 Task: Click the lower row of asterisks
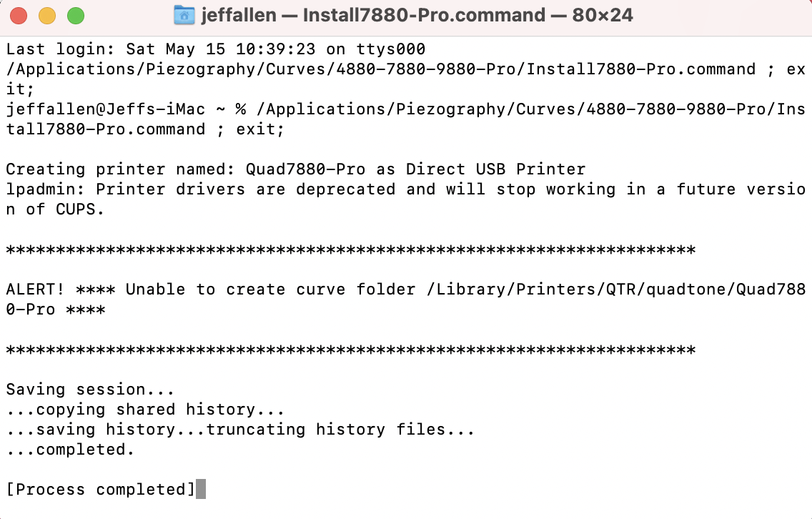point(350,350)
